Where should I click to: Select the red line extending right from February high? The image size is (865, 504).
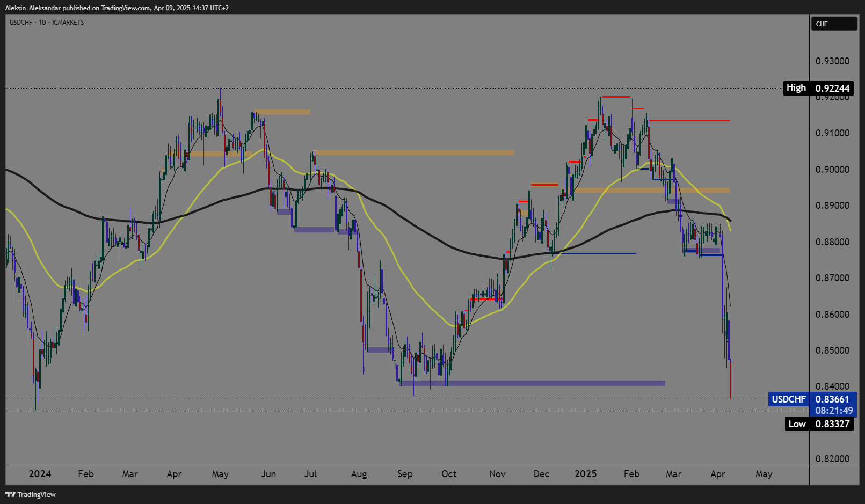pos(689,120)
